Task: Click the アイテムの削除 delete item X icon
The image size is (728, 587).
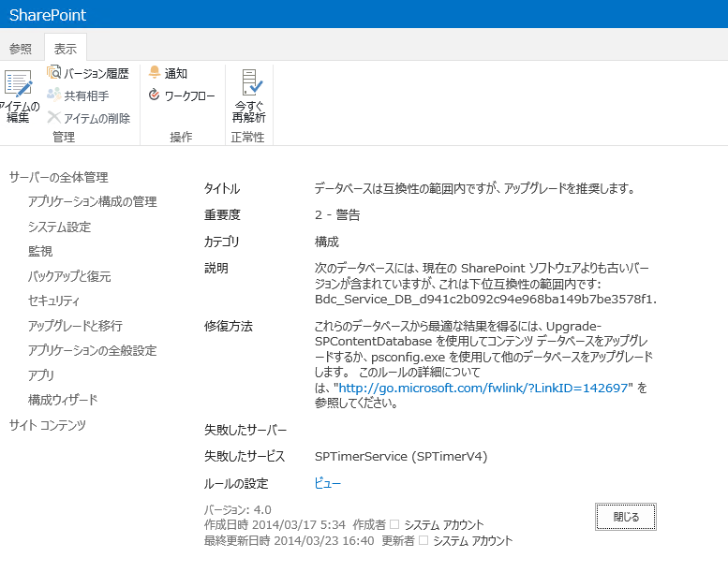Action: (53, 117)
